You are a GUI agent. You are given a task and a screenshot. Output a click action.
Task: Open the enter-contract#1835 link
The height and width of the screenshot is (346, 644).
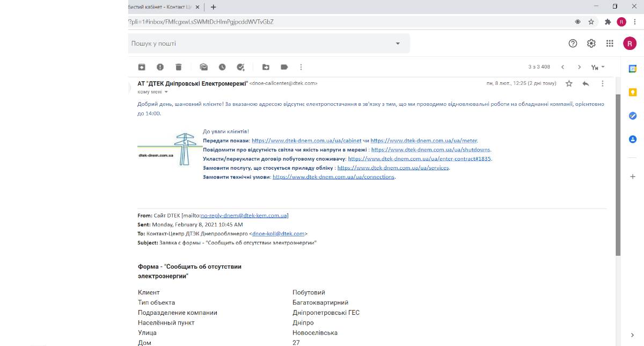(x=420, y=158)
